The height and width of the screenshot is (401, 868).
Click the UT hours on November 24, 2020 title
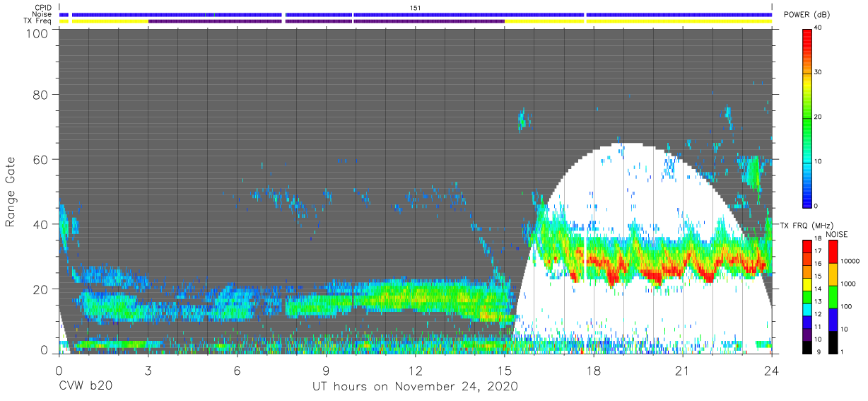(416, 386)
